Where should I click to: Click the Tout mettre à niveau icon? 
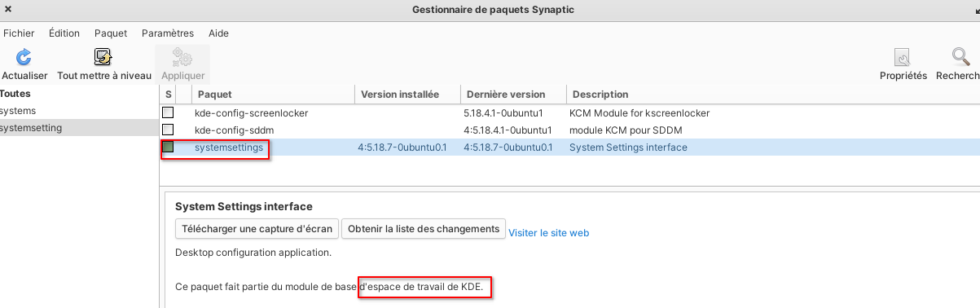(103, 57)
